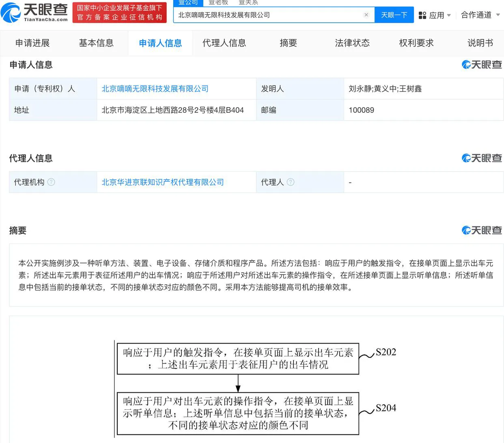Click the 代理人信息 section heading

click(x=31, y=158)
